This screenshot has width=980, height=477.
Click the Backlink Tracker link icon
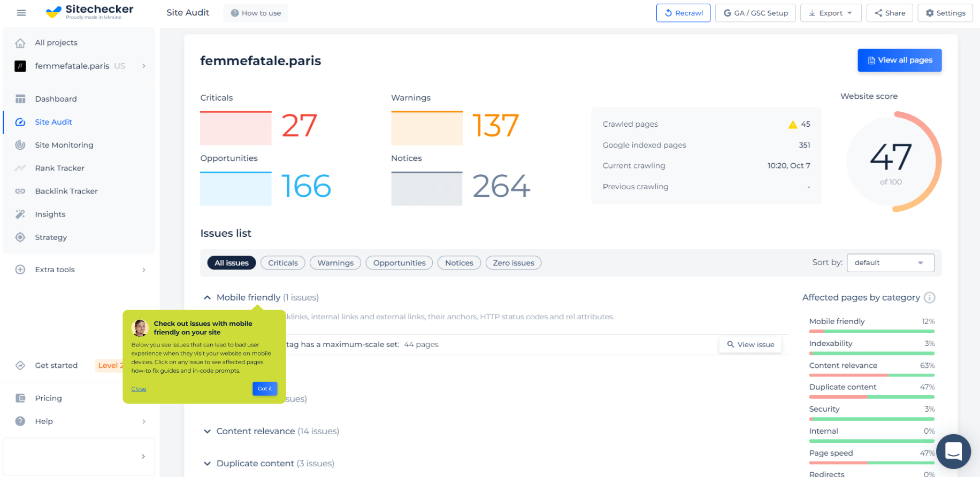(20, 191)
